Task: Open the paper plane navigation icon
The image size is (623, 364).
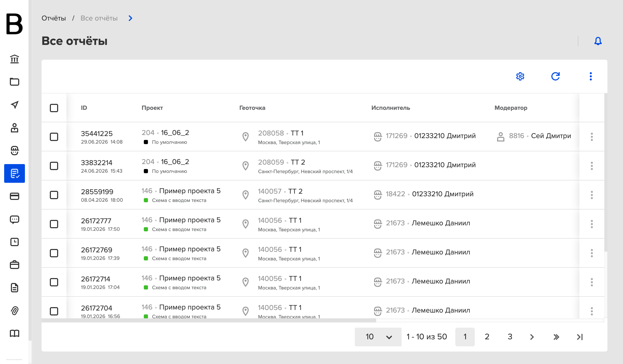Action: pos(15,105)
